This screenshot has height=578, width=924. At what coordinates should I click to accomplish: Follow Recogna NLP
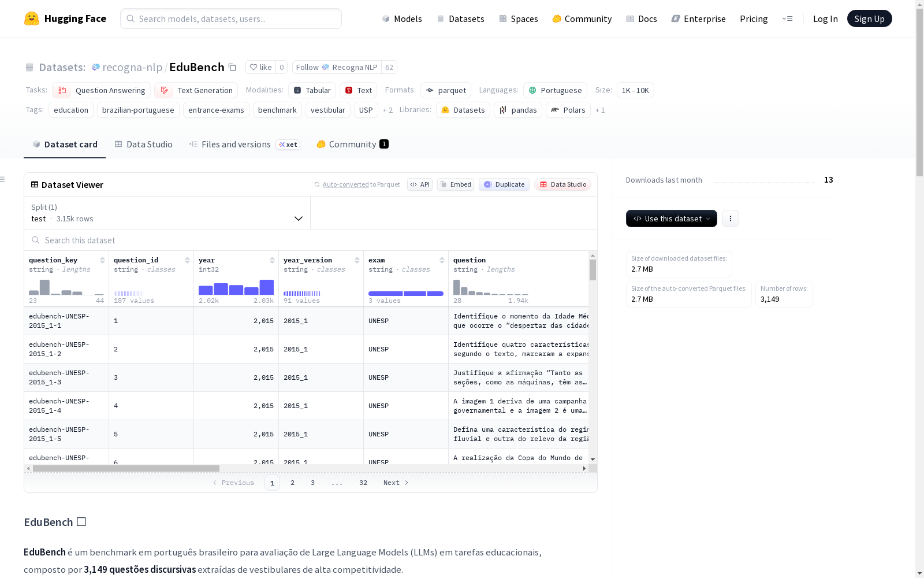(337, 67)
